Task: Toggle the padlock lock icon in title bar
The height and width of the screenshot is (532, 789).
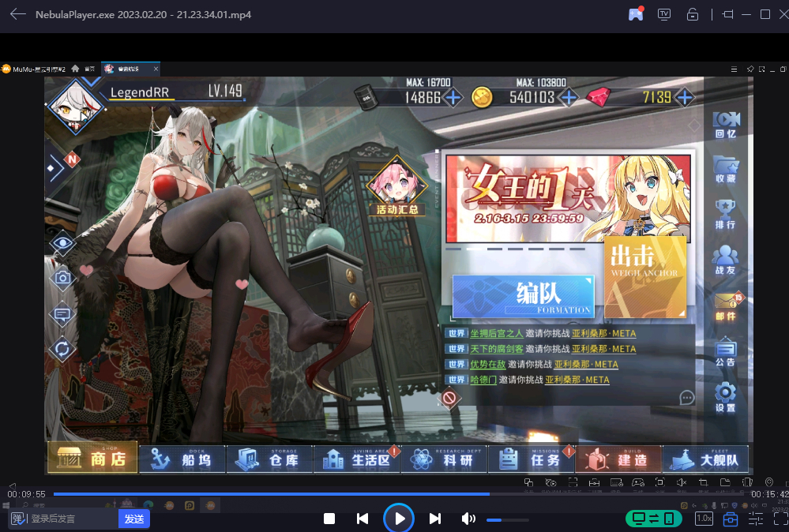Action: click(693, 14)
